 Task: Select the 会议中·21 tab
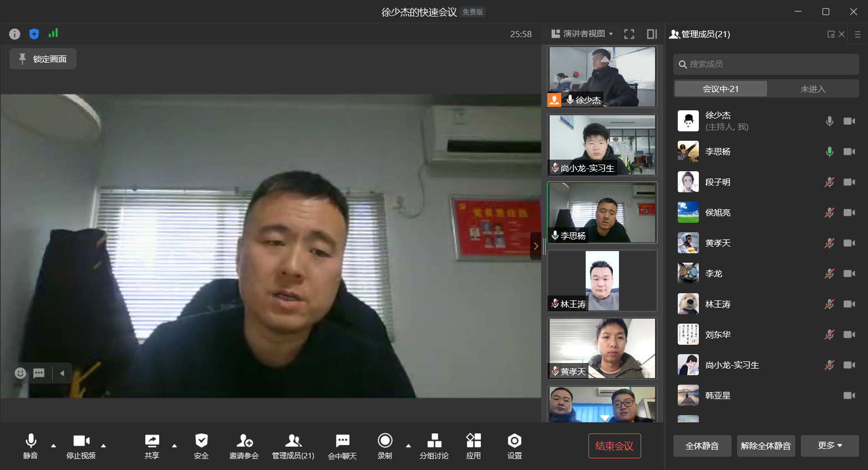[x=720, y=89]
